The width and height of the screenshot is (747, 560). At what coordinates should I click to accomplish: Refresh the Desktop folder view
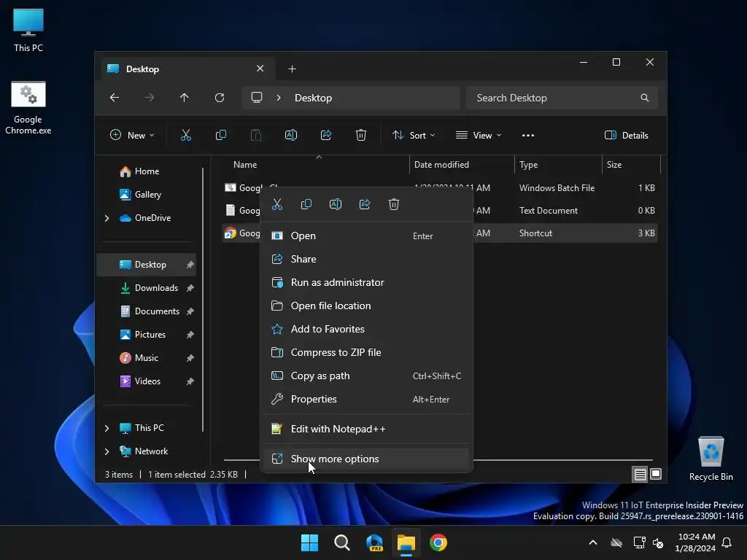[x=220, y=98]
